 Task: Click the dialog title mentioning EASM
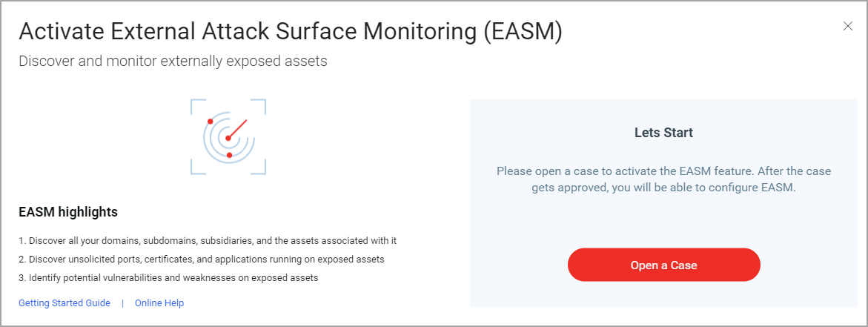pos(291,32)
